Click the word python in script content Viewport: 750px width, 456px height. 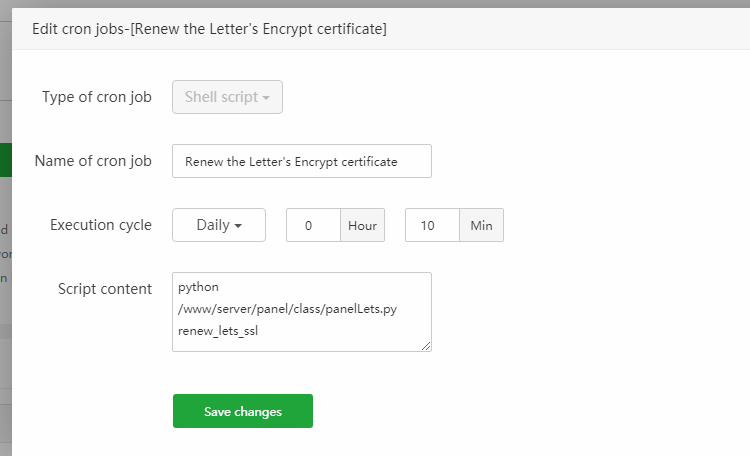coord(198,288)
